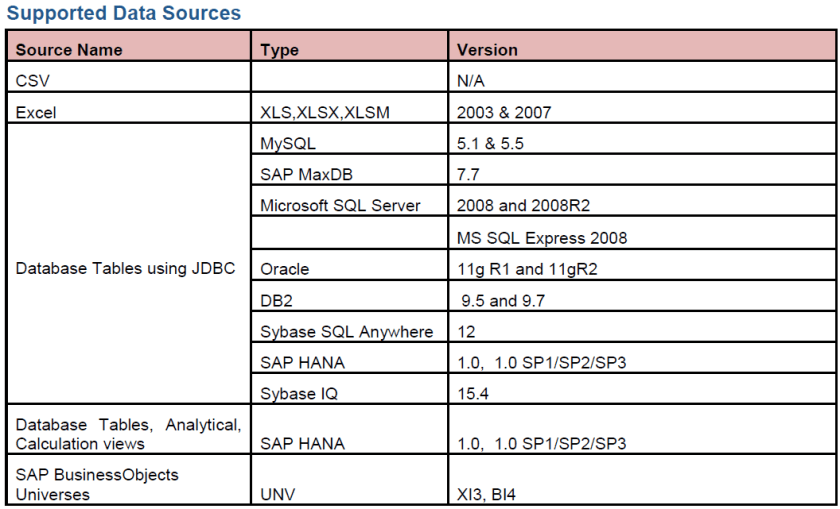Click the 2003 & 2007 version cell

(x=503, y=113)
